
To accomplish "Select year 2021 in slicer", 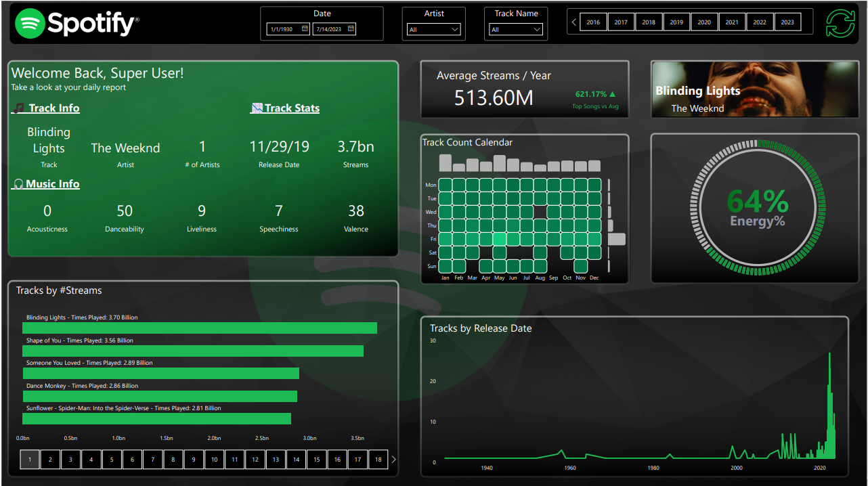I will click(x=732, y=22).
